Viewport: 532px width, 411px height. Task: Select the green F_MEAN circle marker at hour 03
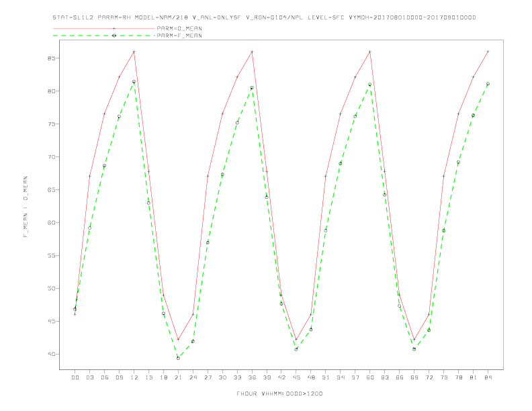(89, 228)
